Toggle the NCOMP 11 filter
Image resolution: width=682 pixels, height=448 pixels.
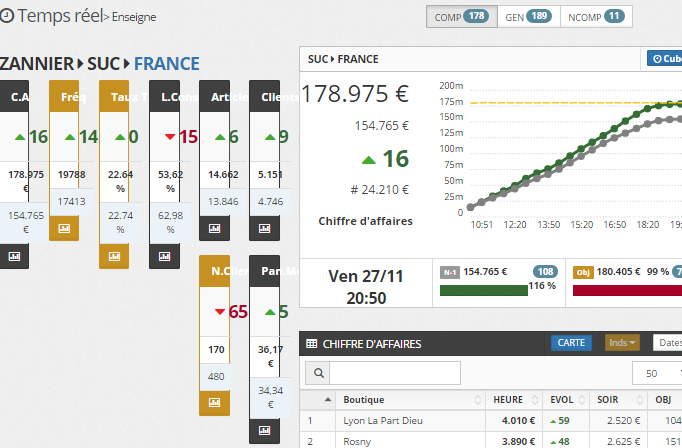click(594, 16)
